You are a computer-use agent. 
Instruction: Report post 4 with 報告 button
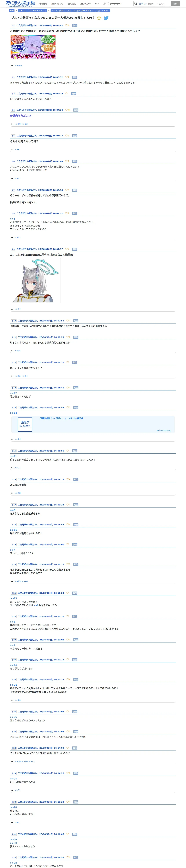(76, 110)
